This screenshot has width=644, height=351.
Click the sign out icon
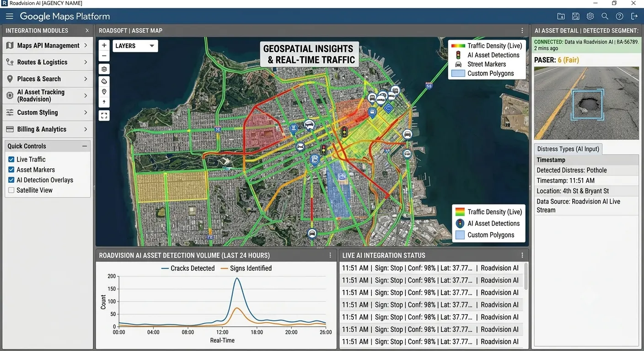tap(634, 16)
